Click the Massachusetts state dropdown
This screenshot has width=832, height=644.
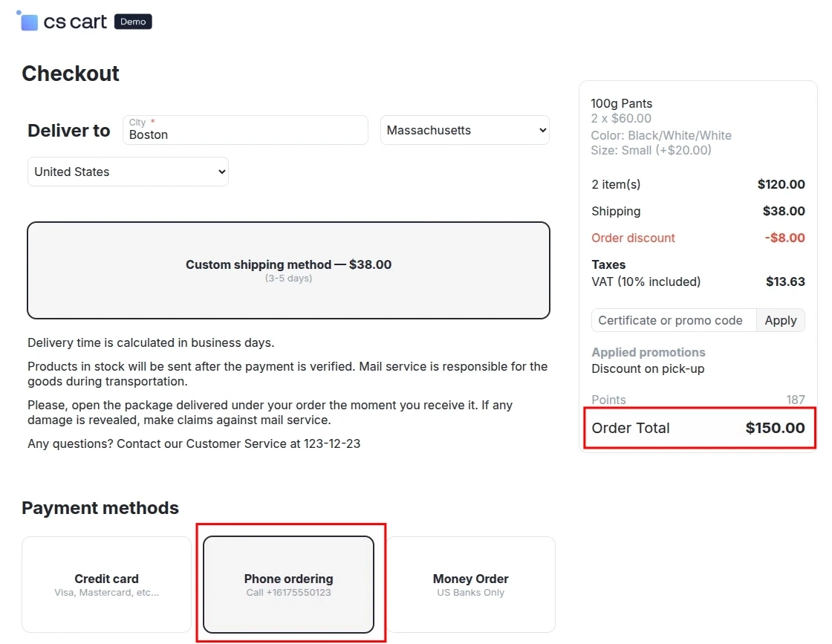[464, 130]
